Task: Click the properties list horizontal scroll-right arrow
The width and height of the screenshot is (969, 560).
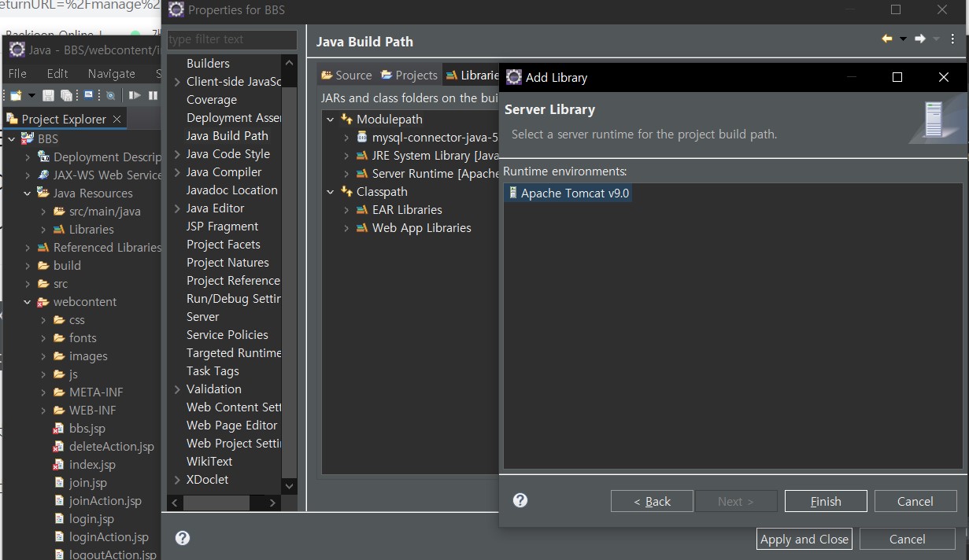Action: pyautogui.click(x=272, y=503)
